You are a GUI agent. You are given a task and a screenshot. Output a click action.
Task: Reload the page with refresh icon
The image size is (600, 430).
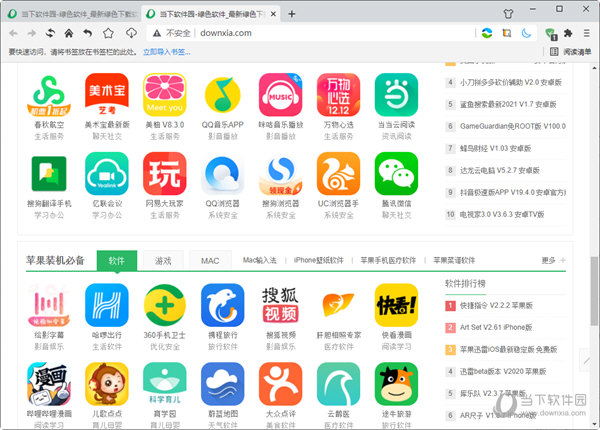[50, 33]
